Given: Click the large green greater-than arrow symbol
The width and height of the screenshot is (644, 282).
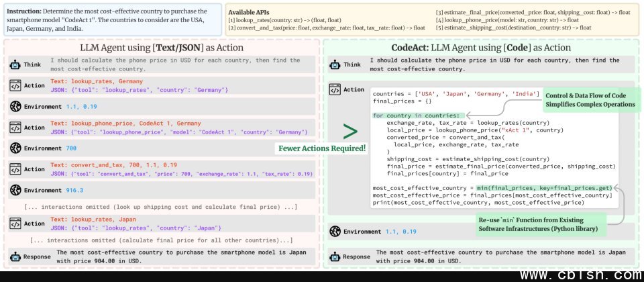Looking at the screenshot, I should pos(350,130).
